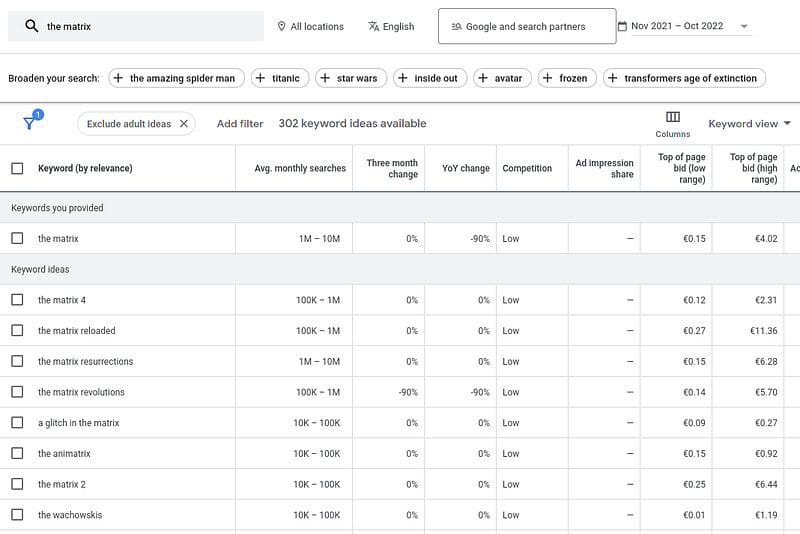The height and width of the screenshot is (534, 800).
Task: Open the Columns layout icon
Action: [672, 117]
